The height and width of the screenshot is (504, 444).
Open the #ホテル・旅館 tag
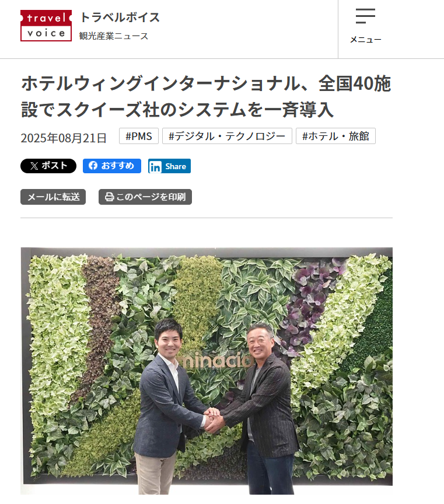point(335,136)
